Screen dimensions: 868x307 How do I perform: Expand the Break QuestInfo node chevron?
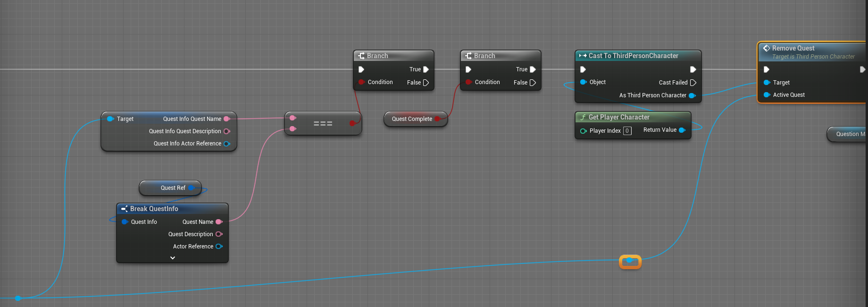click(173, 258)
